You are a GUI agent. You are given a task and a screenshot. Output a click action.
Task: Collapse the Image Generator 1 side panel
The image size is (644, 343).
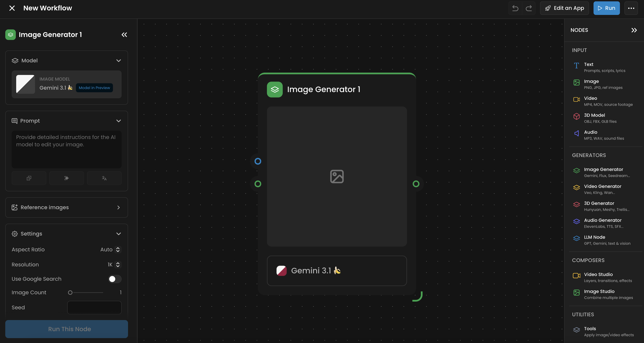124,35
